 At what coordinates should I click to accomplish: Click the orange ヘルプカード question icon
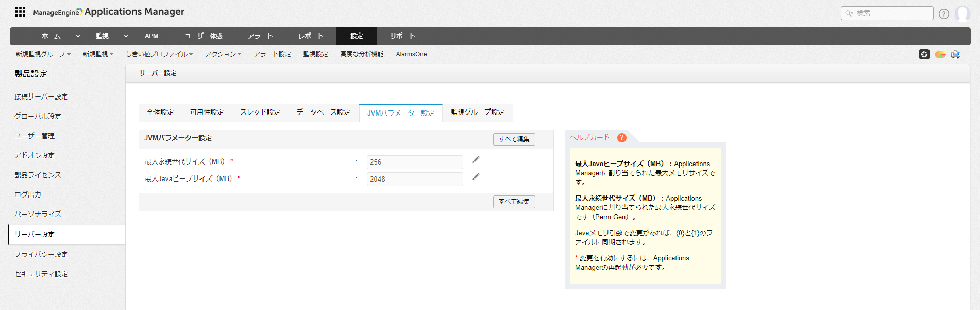[x=622, y=138]
